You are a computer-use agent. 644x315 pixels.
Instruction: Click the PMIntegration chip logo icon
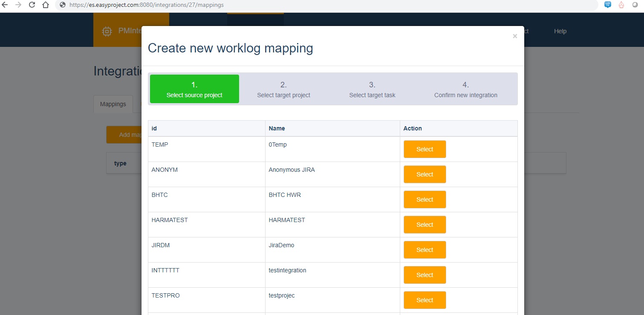pos(107,31)
